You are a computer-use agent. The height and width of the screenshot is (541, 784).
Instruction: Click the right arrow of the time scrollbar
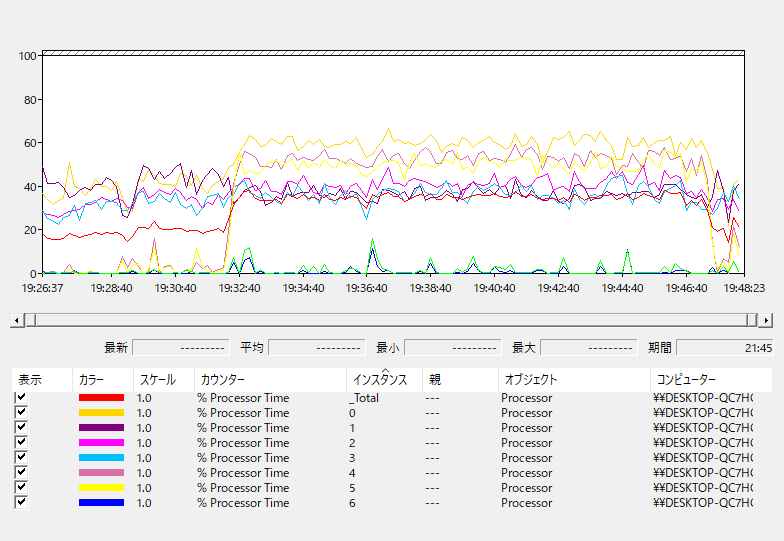[x=766, y=320]
